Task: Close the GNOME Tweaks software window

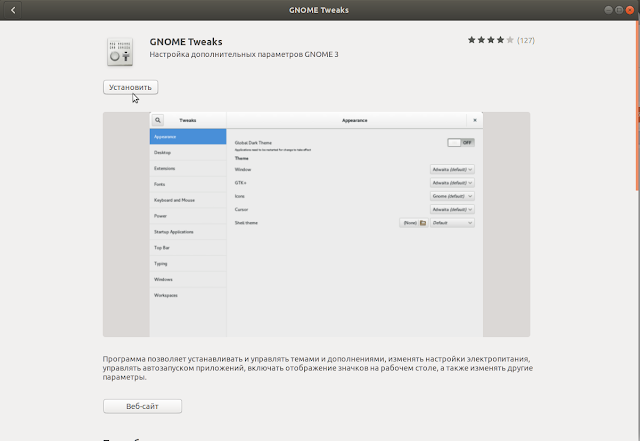Action: coord(630,10)
